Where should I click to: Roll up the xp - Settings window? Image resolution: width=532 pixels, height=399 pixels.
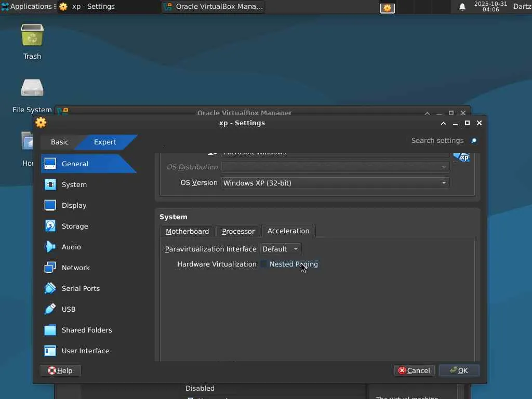[x=443, y=123]
